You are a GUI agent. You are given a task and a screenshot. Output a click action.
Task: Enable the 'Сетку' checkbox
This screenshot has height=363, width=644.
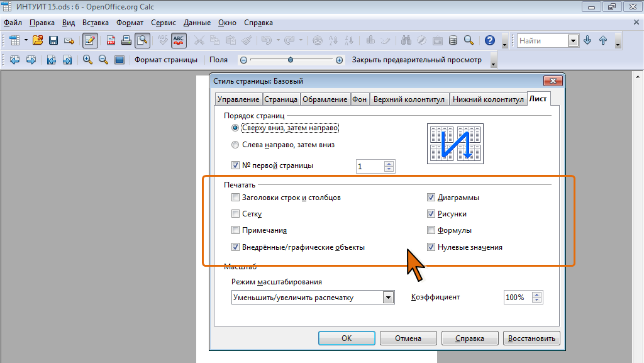tap(235, 214)
